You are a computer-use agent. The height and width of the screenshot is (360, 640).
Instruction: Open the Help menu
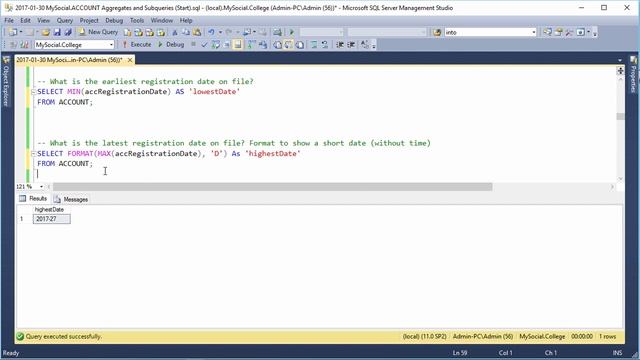tap(186, 20)
